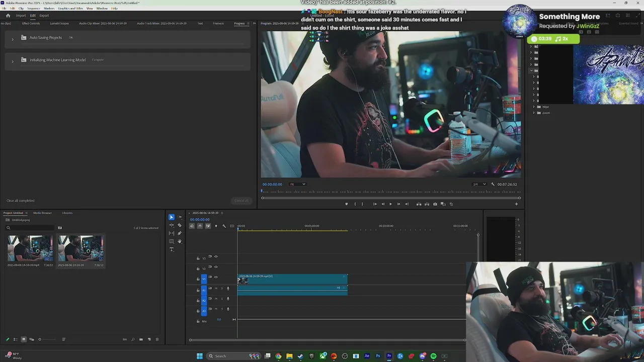This screenshot has width=644, height=362.
Task: Select the Pen tool
Action: pyautogui.click(x=180, y=233)
